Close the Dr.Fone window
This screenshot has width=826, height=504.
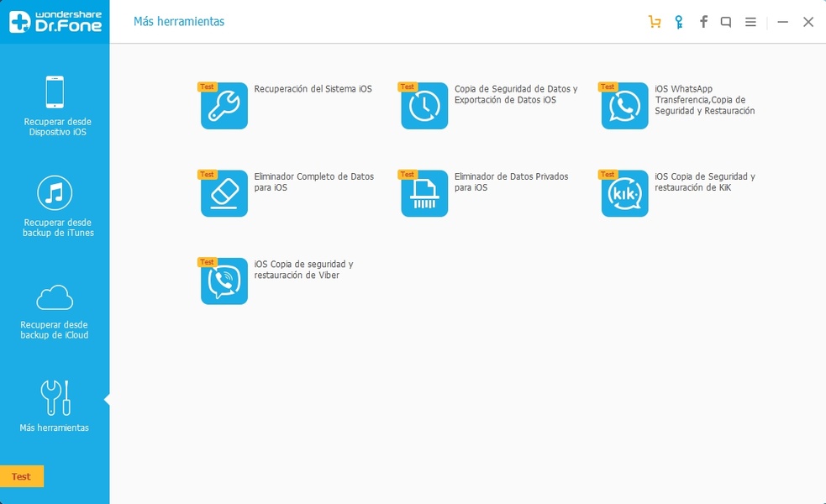pos(808,22)
